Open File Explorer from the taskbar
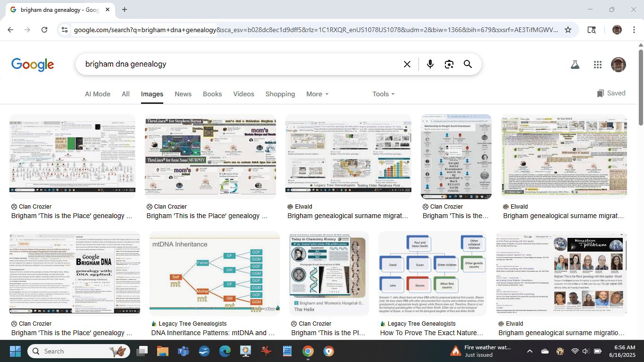Image resolution: width=644 pixels, height=362 pixels. [x=163, y=351]
